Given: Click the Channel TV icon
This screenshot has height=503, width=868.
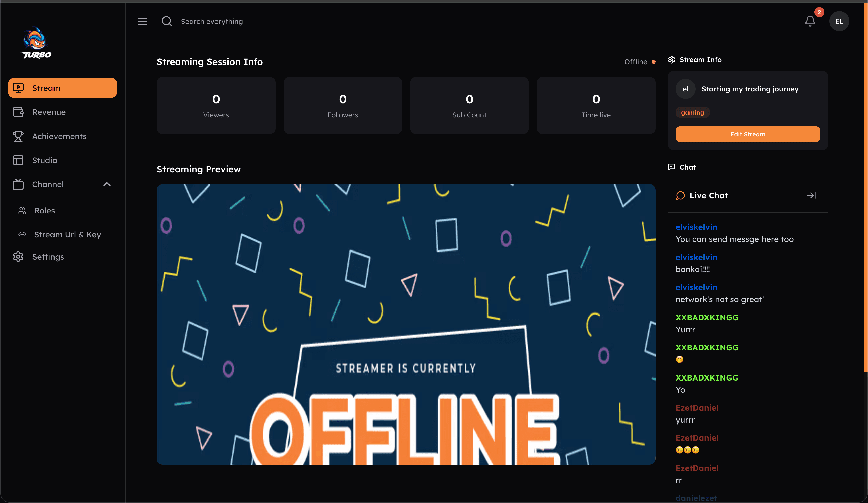Looking at the screenshot, I should [18, 184].
